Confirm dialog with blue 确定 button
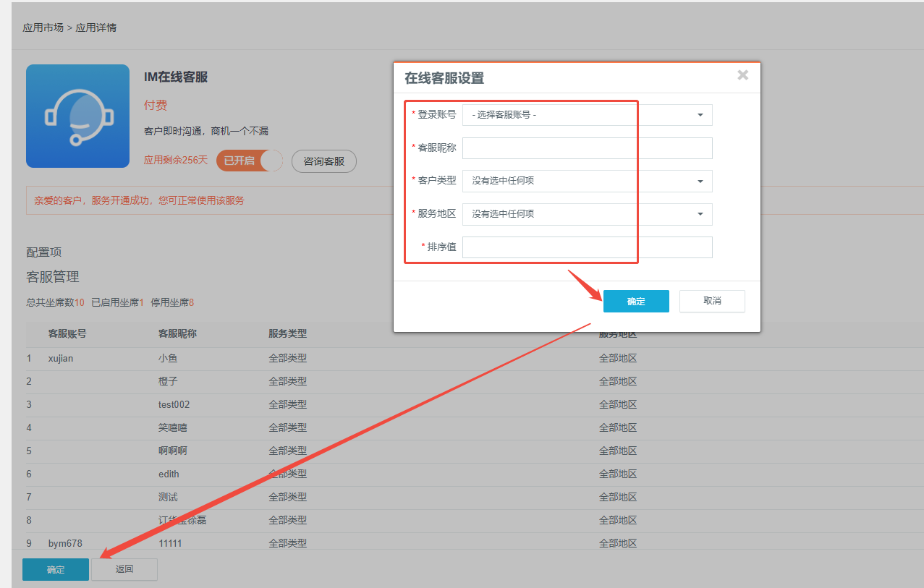This screenshot has height=588, width=924. tap(636, 302)
